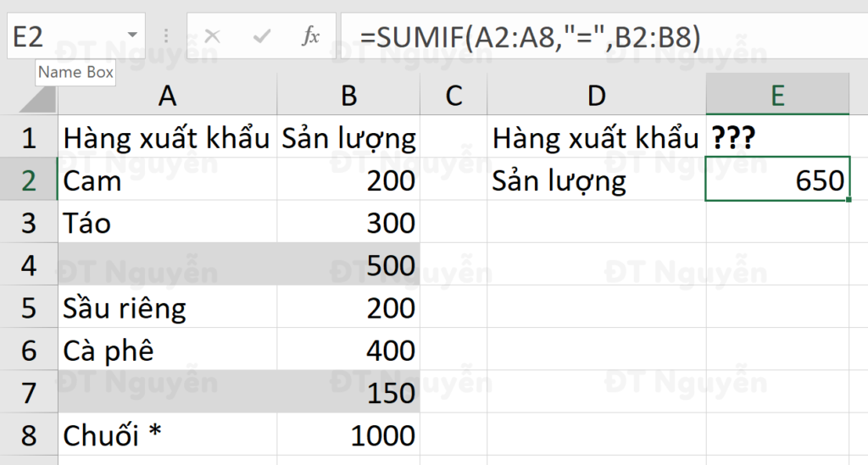Select column E header
The image size is (868, 465).
click(777, 96)
